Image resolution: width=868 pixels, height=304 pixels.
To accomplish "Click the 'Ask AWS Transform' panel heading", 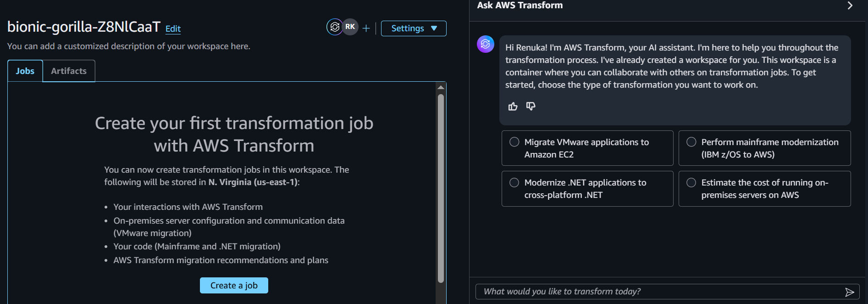I will coord(520,6).
